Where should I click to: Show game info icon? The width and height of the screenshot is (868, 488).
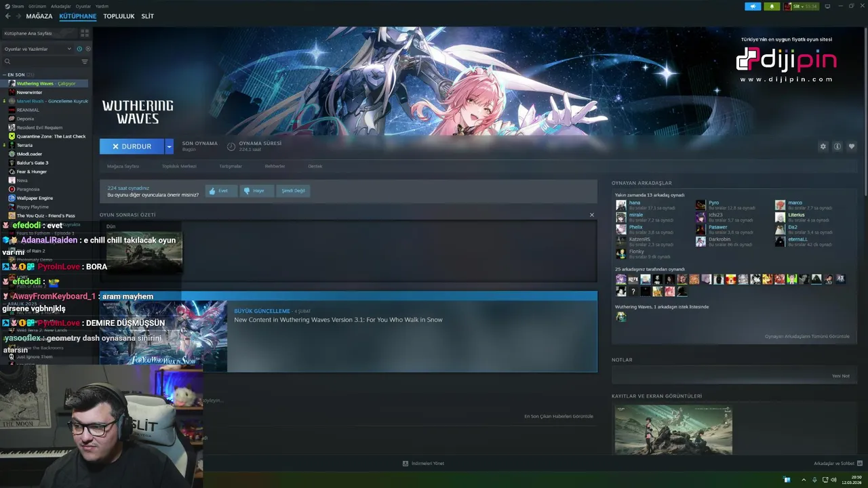(837, 146)
